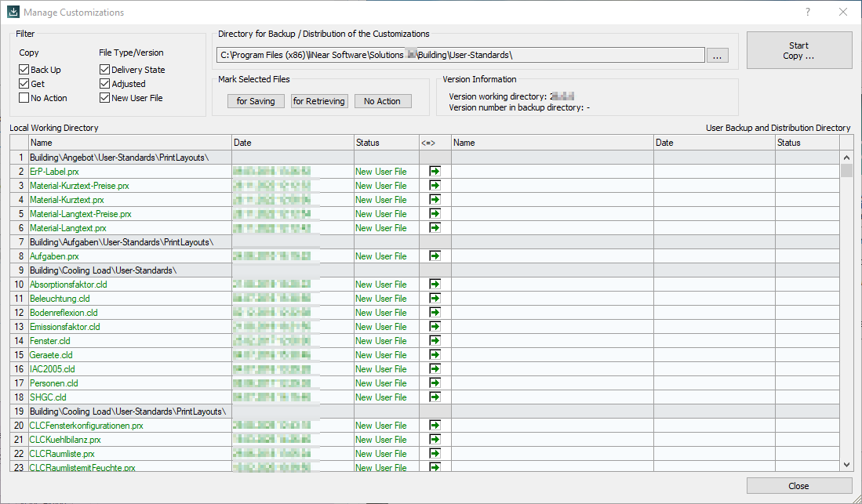Uncheck the Back Up filter
This screenshot has height=504, width=862.
coord(24,70)
